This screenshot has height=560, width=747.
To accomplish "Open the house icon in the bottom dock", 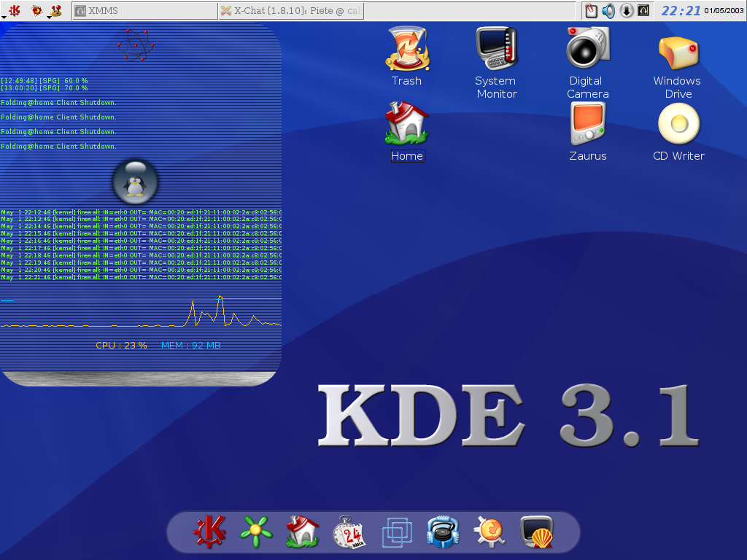I will tap(303, 532).
